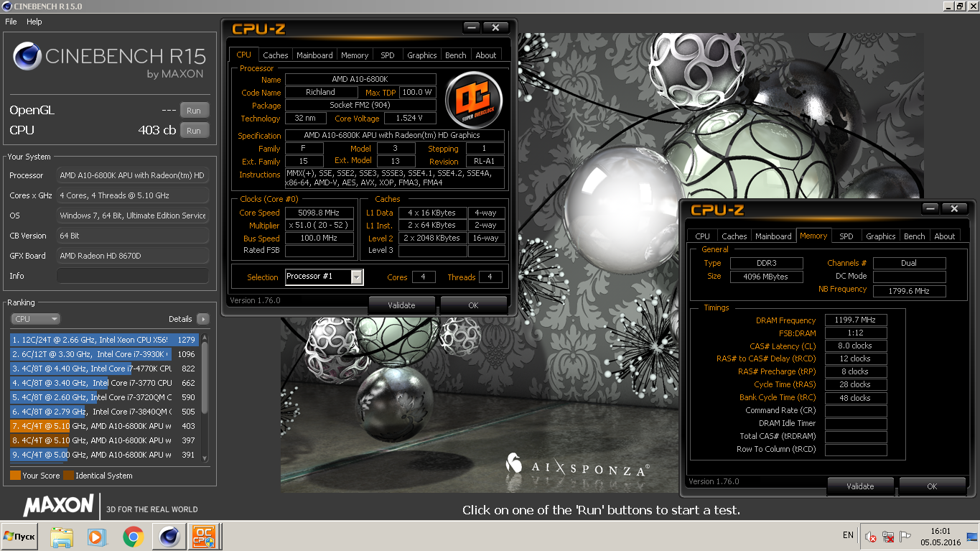Click the network disconnected tray icon
The image size is (980, 551).
888,536
